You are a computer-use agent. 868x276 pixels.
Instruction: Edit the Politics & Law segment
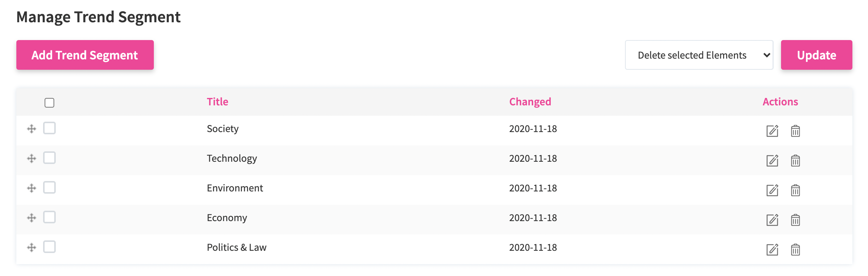(772, 250)
